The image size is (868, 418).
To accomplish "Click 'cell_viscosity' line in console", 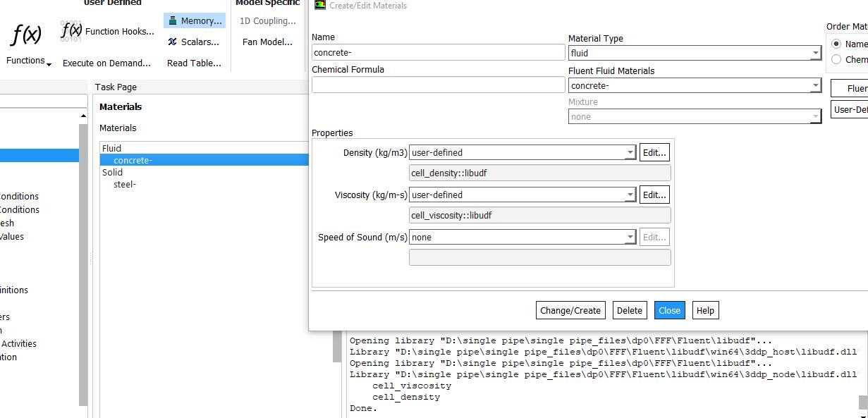I will pos(412,386).
